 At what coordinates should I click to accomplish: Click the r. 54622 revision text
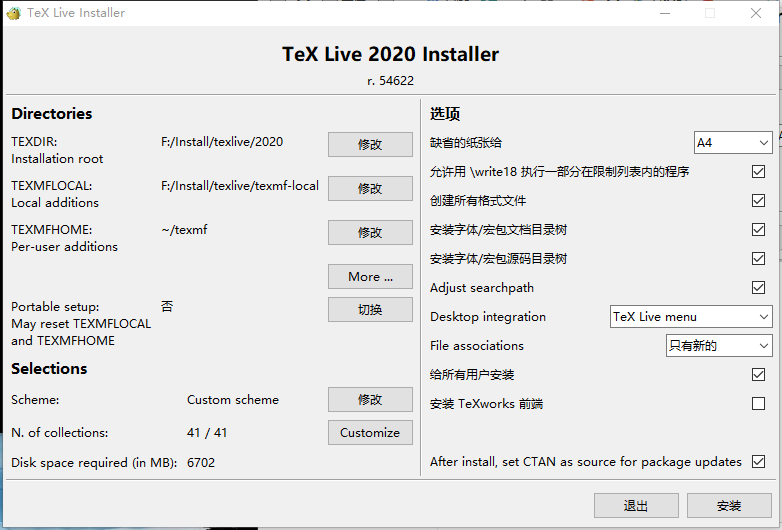pos(391,81)
